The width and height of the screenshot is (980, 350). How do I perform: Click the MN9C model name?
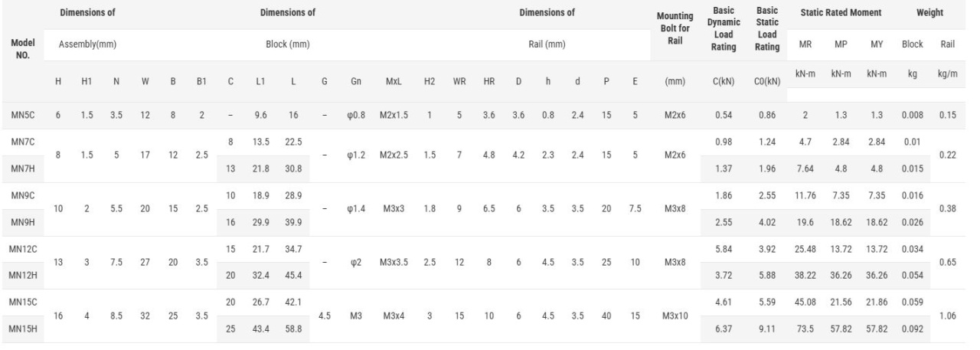tap(21, 195)
